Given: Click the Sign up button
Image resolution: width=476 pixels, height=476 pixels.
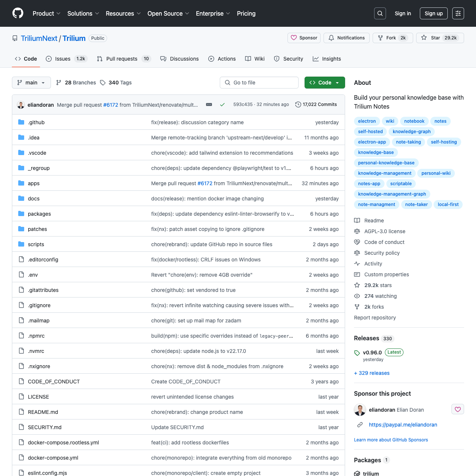Looking at the screenshot, I should click(434, 13).
